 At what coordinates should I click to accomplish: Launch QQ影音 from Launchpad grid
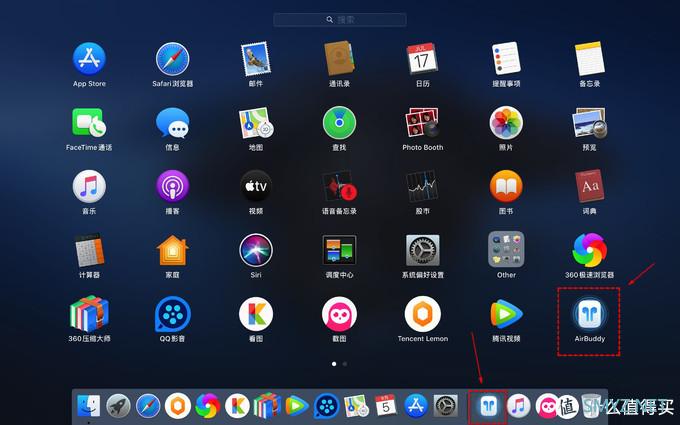coord(173,314)
